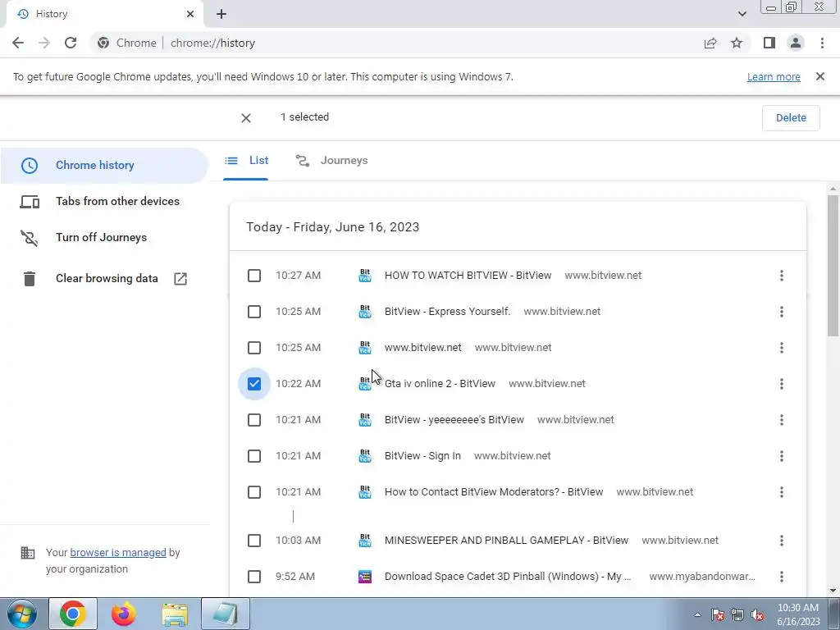Dismiss the Windows 7 update notice

(820, 76)
